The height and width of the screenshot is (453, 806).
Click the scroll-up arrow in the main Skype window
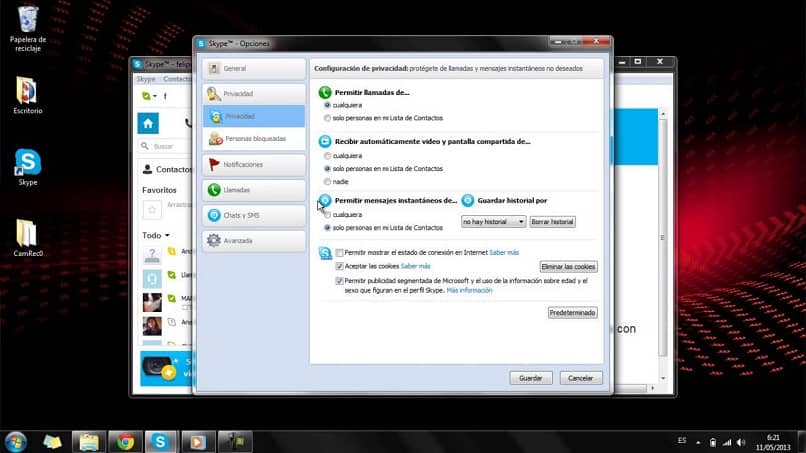[x=663, y=114]
